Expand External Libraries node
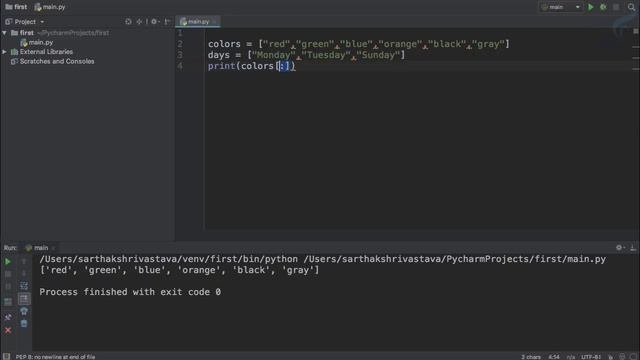The image size is (640, 360). pos(4,52)
